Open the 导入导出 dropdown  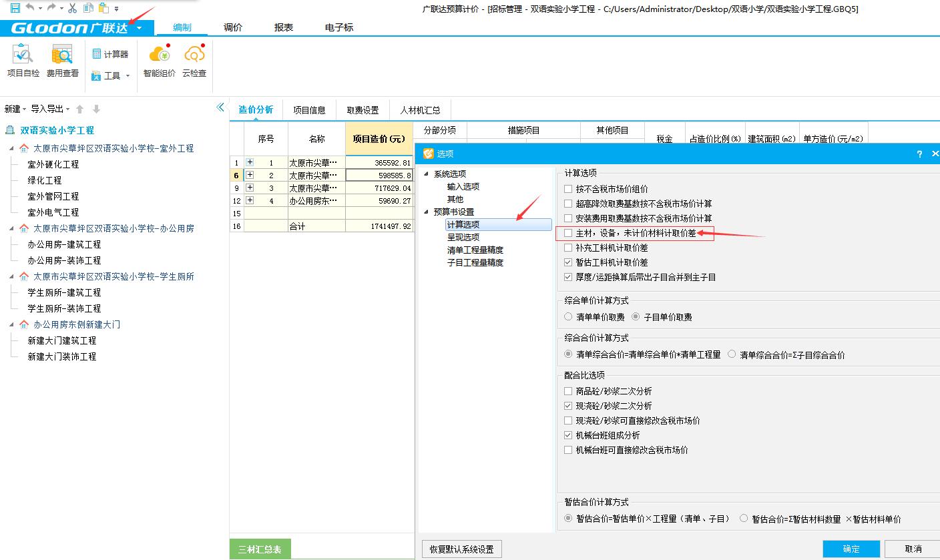50,109
